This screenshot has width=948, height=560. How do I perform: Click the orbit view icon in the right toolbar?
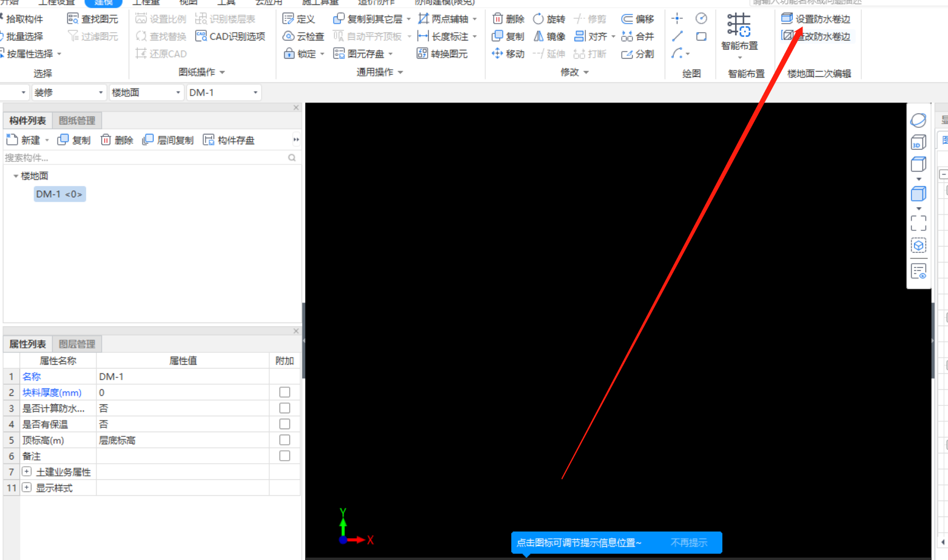tap(918, 120)
